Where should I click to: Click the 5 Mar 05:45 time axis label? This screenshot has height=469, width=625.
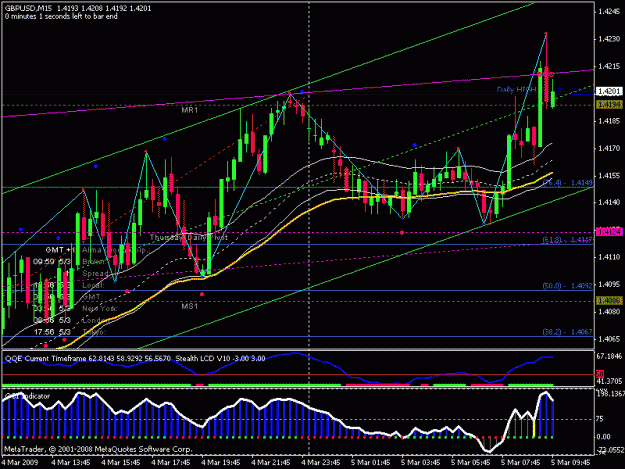(471, 462)
